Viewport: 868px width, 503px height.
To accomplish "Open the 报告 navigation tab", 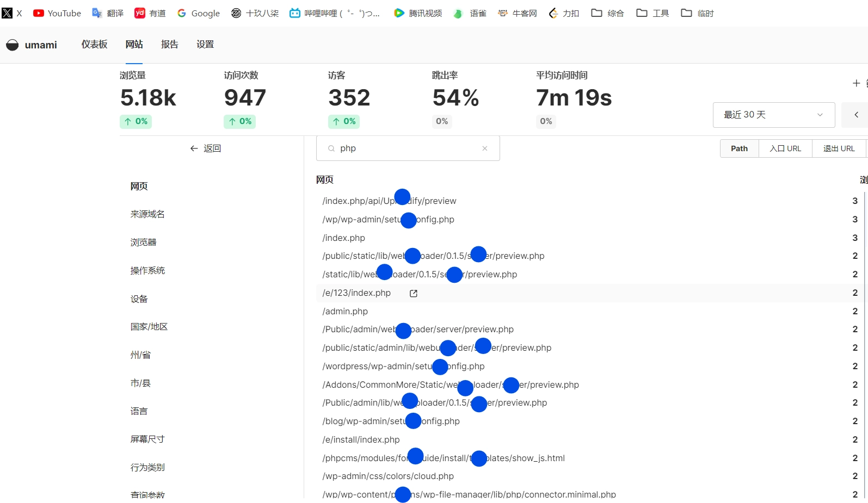I will tap(169, 45).
